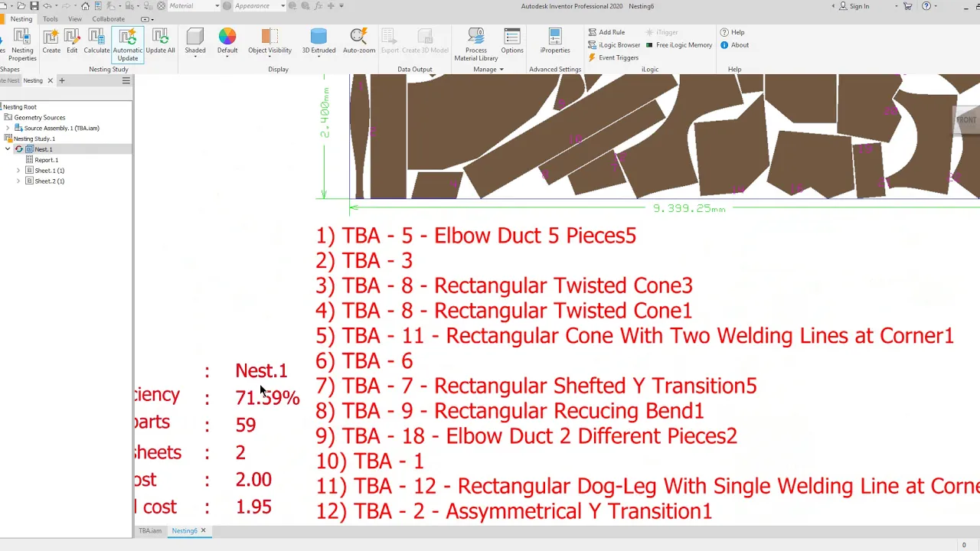This screenshot has width=980, height=551.
Task: Open Process Material Library
Action: point(476,44)
